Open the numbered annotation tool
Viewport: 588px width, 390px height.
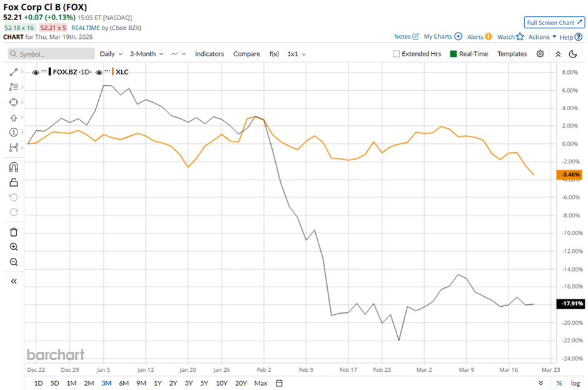coord(14,132)
